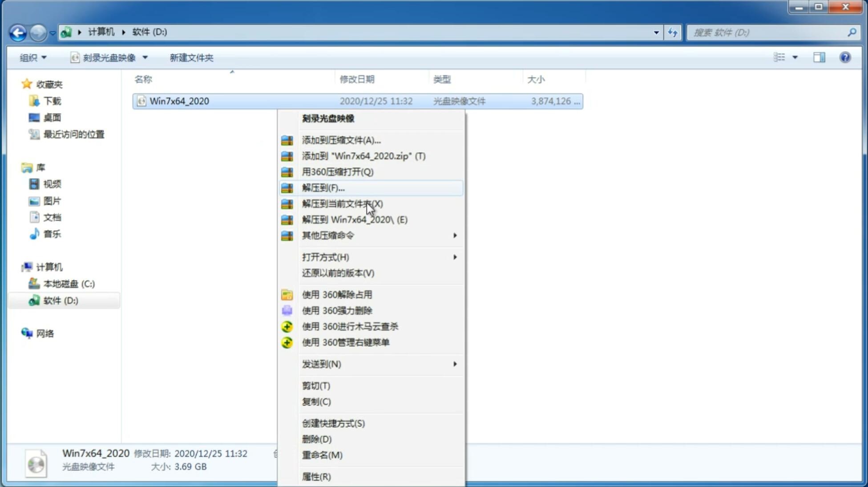Image resolution: width=868 pixels, height=487 pixels.
Task: Select 解压到当前文件夹 menu item
Action: 343,203
